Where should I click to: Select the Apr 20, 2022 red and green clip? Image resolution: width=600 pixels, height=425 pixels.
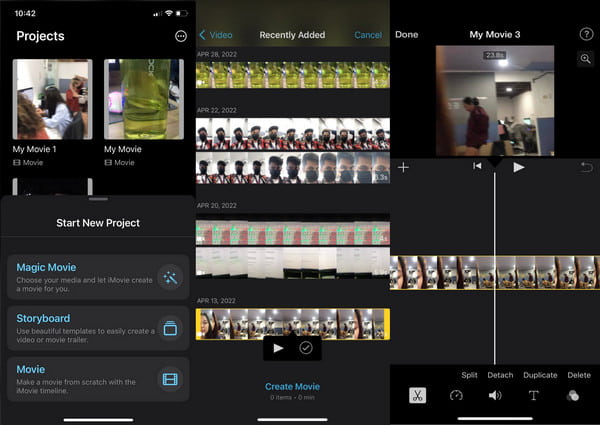293,231
